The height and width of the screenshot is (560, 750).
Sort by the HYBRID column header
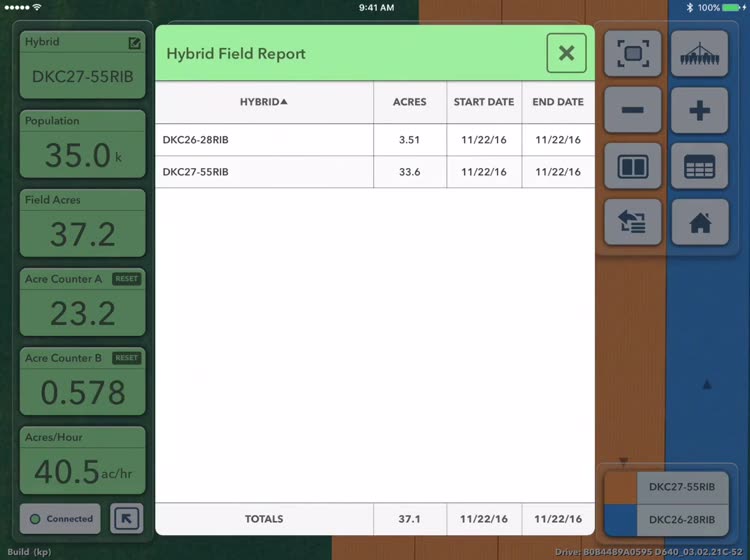pos(264,102)
